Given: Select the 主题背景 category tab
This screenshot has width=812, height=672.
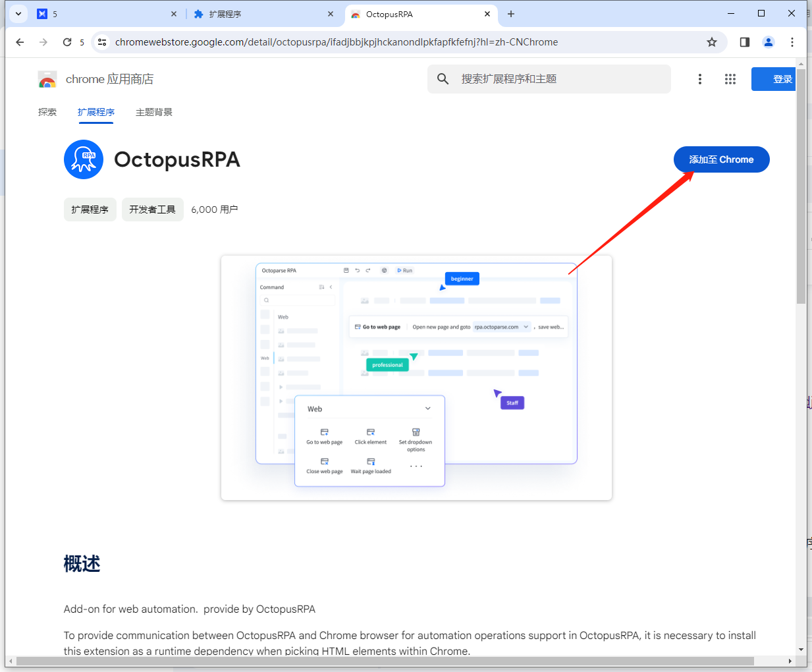Looking at the screenshot, I should click(x=153, y=112).
